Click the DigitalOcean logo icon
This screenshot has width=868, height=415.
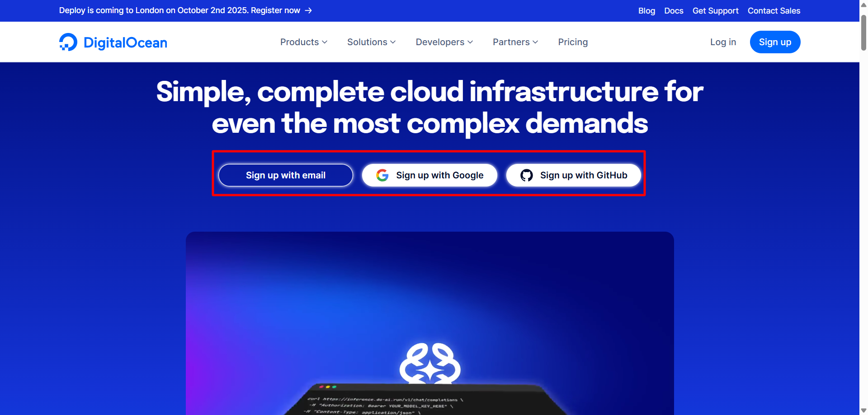tap(68, 42)
